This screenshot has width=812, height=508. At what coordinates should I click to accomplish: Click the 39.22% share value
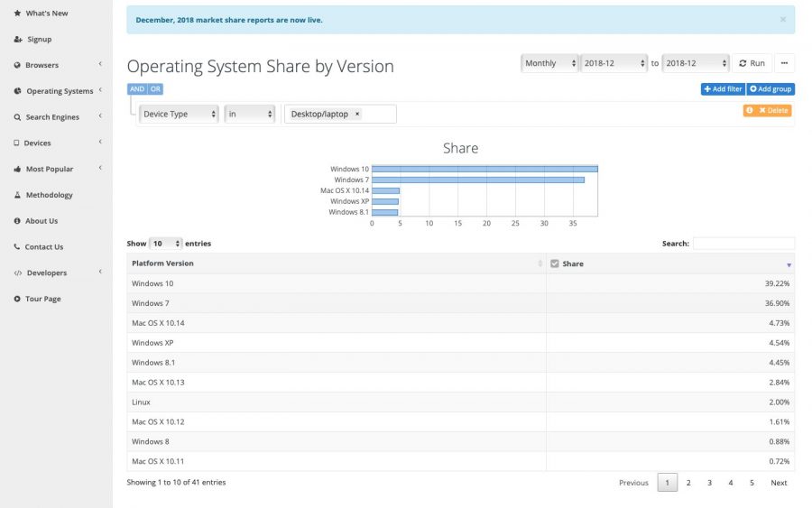(x=777, y=283)
